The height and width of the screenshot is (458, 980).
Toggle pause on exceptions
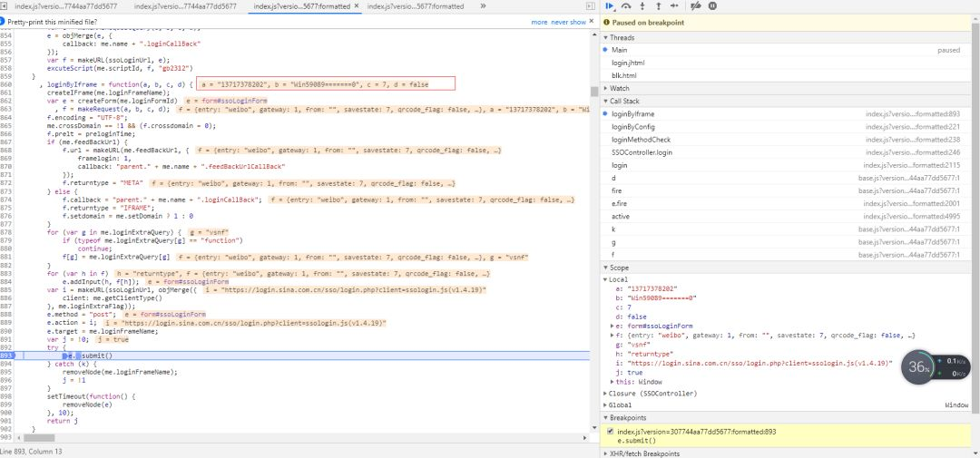tap(712, 5)
